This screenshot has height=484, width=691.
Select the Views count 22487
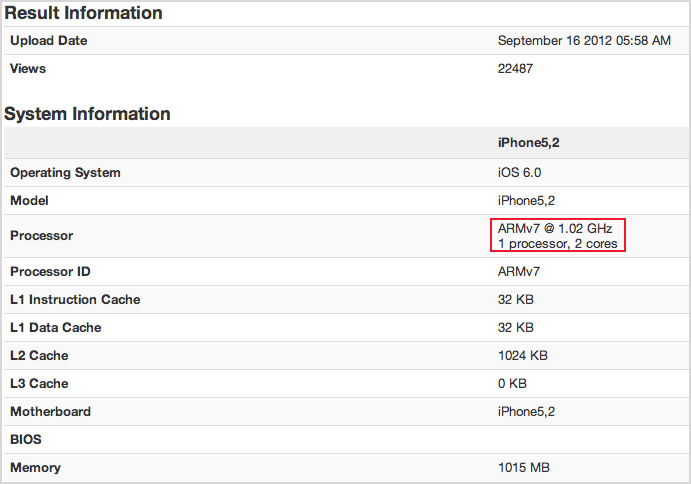point(516,69)
